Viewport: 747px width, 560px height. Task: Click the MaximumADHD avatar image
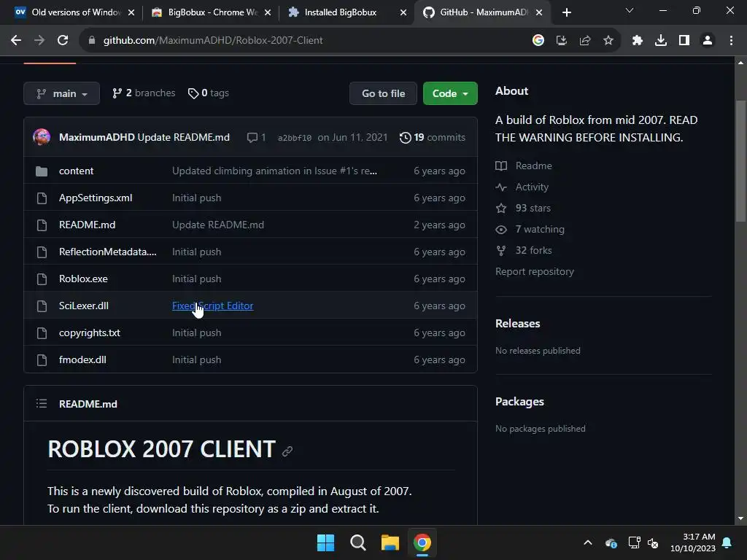coord(42,137)
